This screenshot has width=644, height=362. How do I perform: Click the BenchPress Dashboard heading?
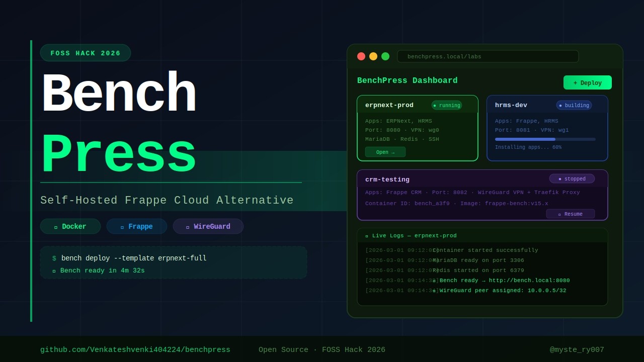[408, 80]
